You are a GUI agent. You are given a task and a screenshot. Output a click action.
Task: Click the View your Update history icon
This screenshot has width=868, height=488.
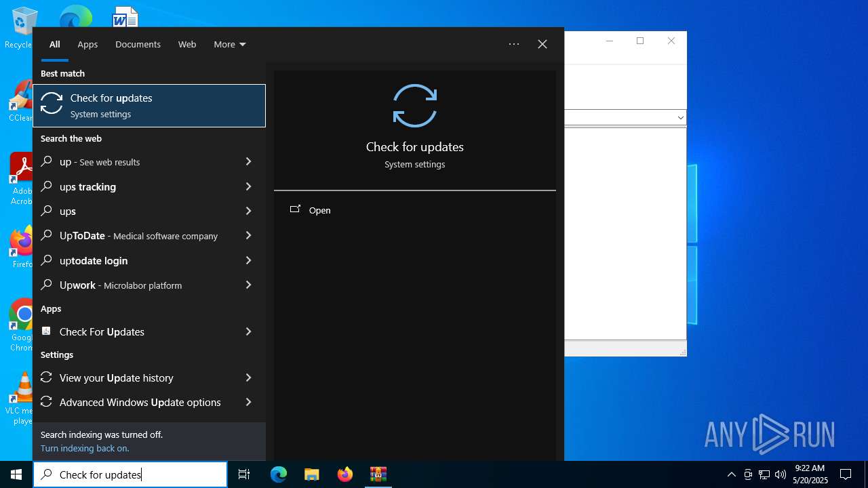click(47, 378)
